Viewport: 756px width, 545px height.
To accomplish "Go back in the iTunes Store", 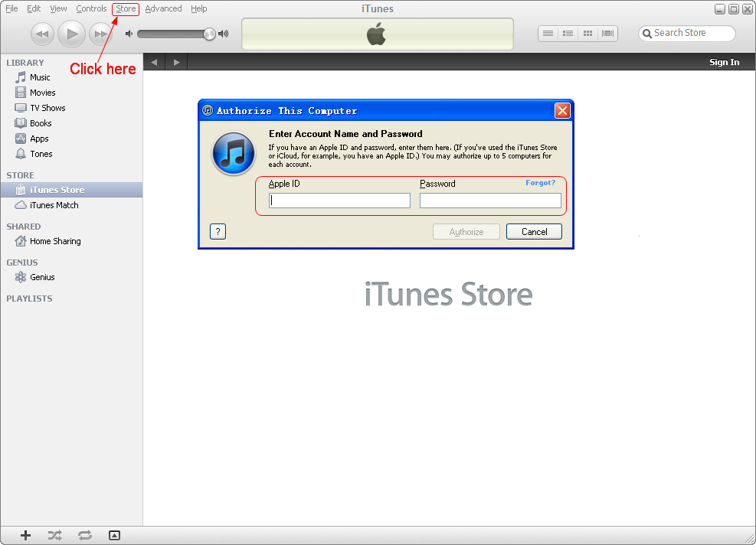I will click(x=154, y=62).
